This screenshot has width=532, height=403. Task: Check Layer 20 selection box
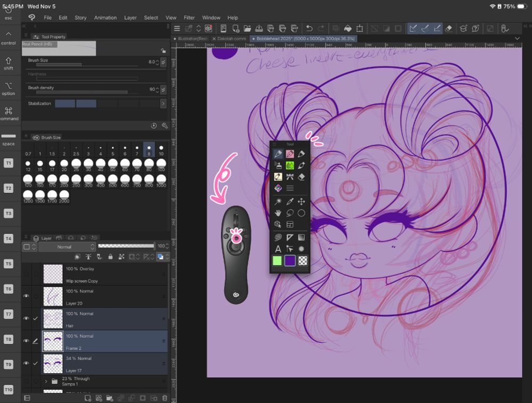click(x=35, y=296)
